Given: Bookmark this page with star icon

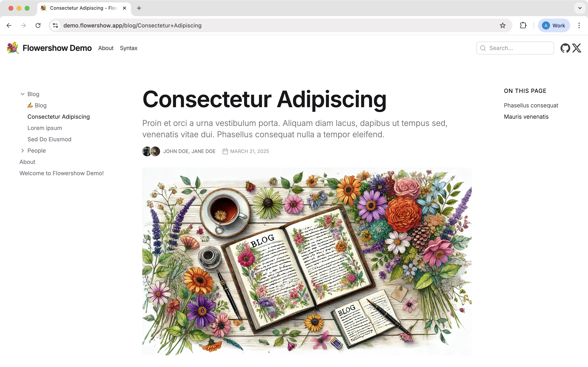Looking at the screenshot, I should click(x=503, y=25).
